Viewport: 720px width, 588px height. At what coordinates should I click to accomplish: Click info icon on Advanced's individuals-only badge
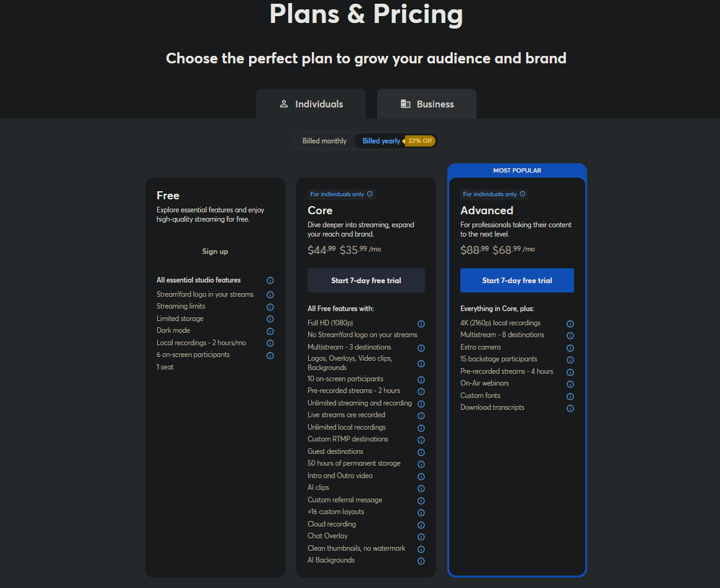522,194
